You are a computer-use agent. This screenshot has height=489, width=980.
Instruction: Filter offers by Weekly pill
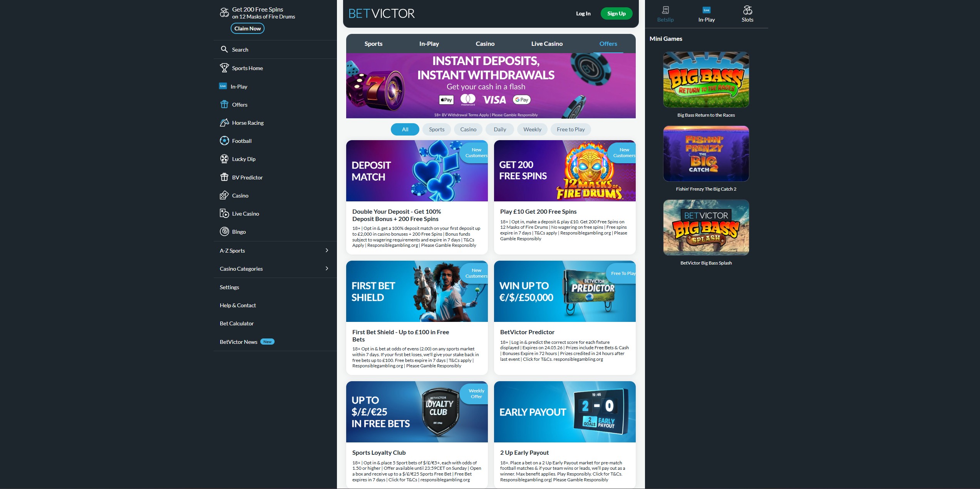coord(532,129)
